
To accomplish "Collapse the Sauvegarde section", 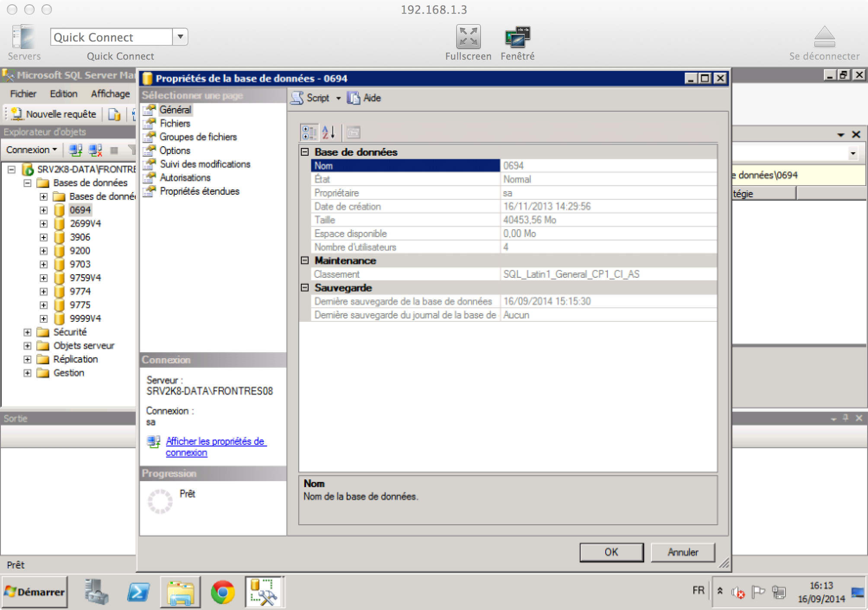I will [305, 288].
